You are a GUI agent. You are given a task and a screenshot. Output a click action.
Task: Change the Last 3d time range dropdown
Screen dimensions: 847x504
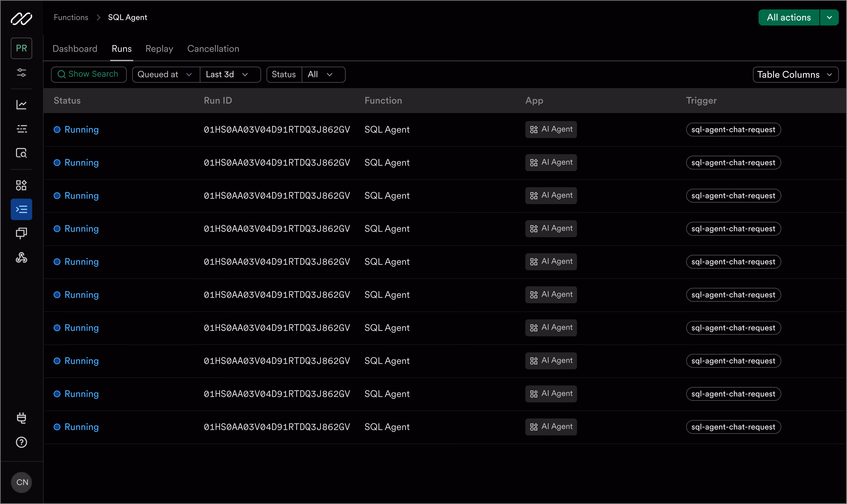pyautogui.click(x=231, y=74)
